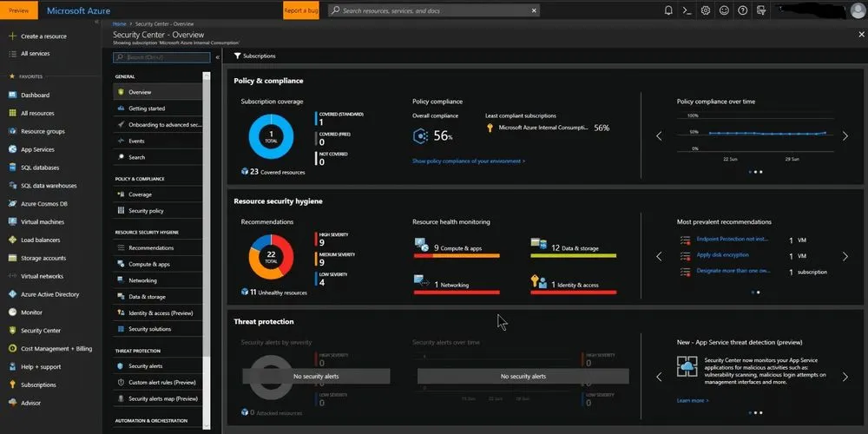Viewport: 868px width, 434px height.
Task: Click the Virtual networks icon
Action: point(12,276)
